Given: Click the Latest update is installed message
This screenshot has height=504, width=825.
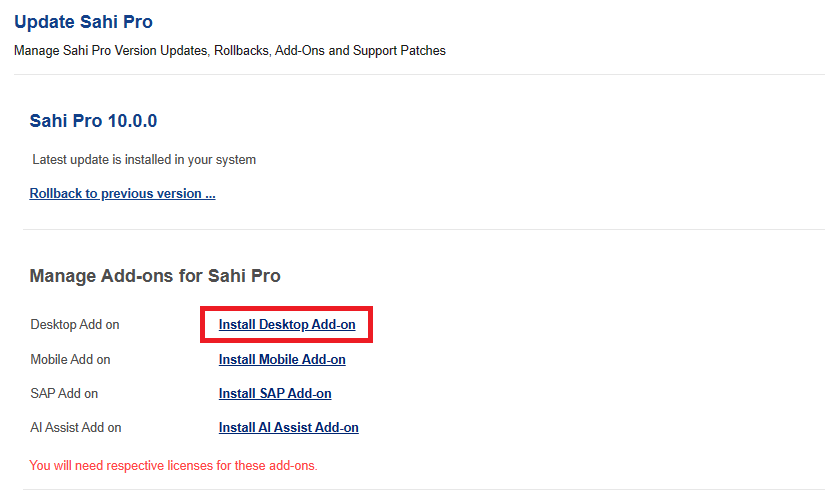Looking at the screenshot, I should [x=144, y=159].
